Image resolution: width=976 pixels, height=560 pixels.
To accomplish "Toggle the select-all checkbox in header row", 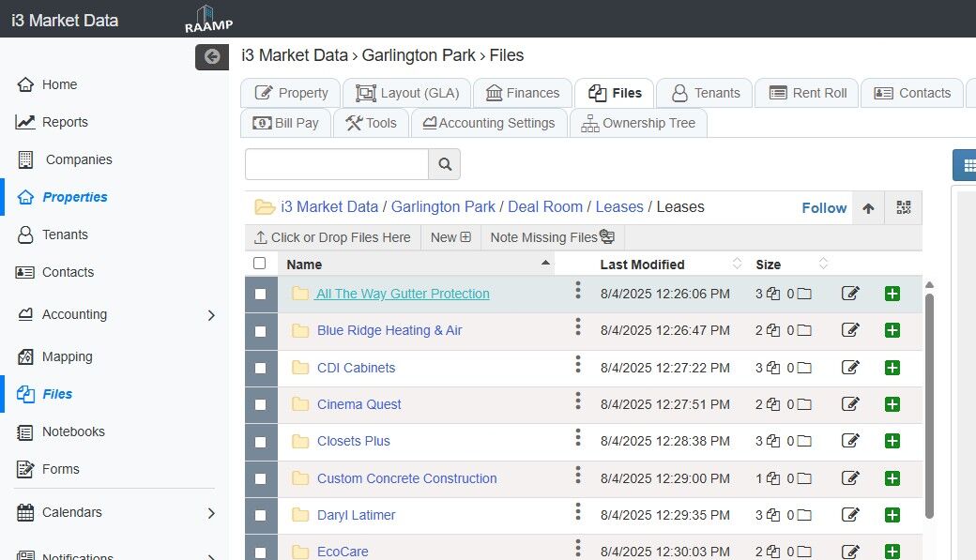I will 260,264.
